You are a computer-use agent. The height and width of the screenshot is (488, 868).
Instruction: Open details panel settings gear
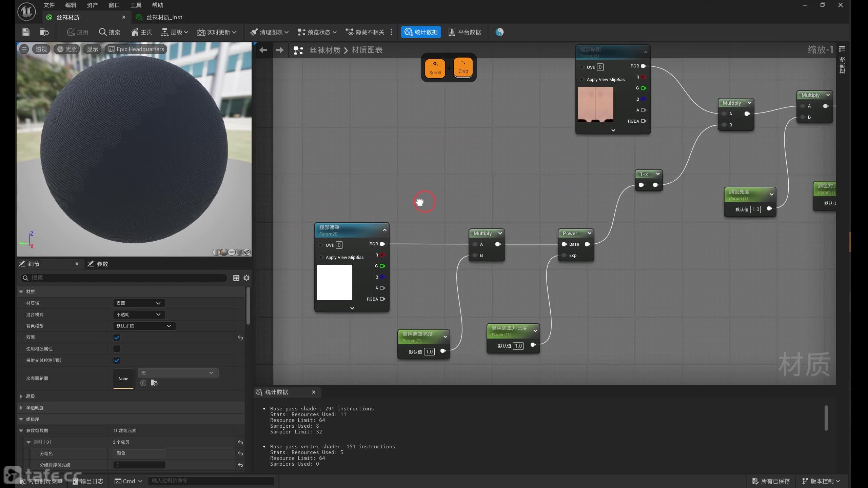(246, 278)
